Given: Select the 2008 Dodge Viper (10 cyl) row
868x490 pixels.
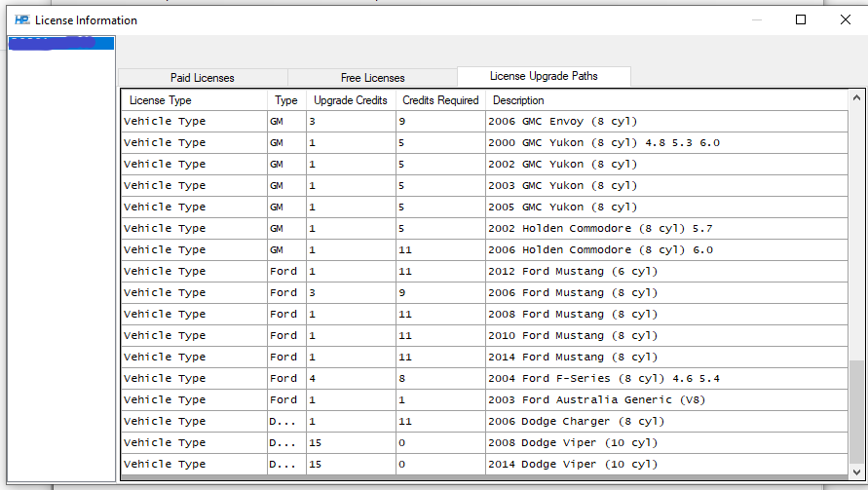Looking at the screenshot, I should (x=484, y=443).
